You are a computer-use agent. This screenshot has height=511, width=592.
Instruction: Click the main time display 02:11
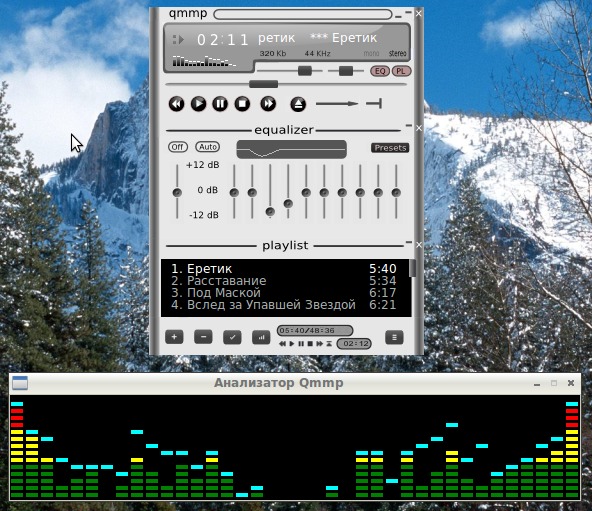223,40
